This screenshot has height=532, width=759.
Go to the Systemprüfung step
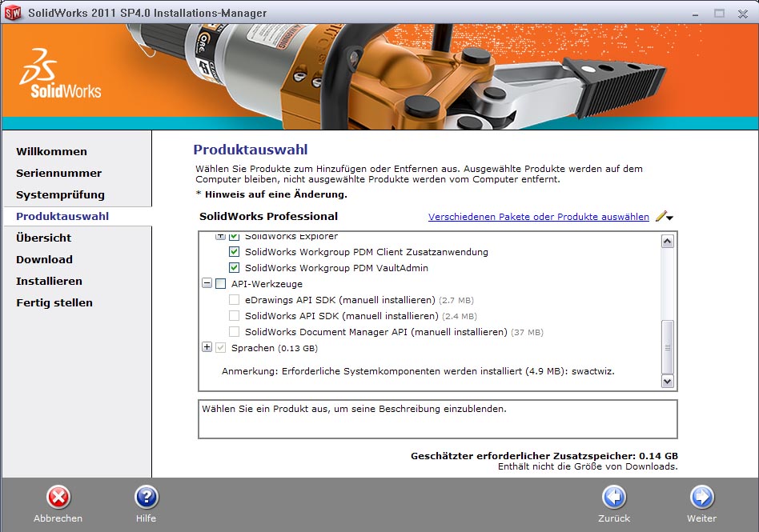tap(61, 195)
